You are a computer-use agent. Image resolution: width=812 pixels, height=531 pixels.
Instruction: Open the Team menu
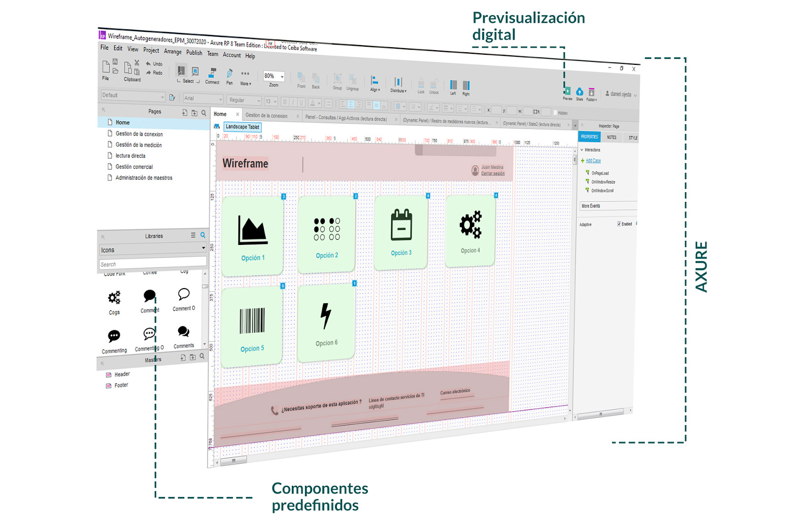pos(213,53)
